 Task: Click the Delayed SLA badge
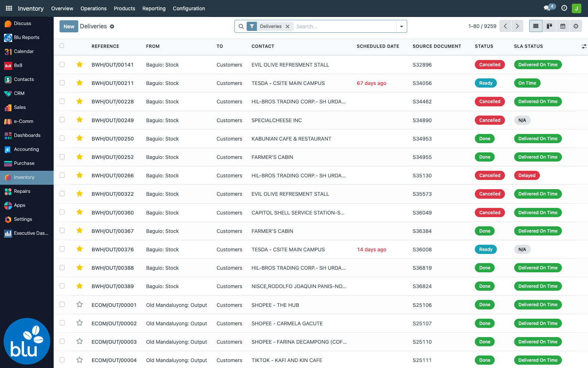[527, 176]
